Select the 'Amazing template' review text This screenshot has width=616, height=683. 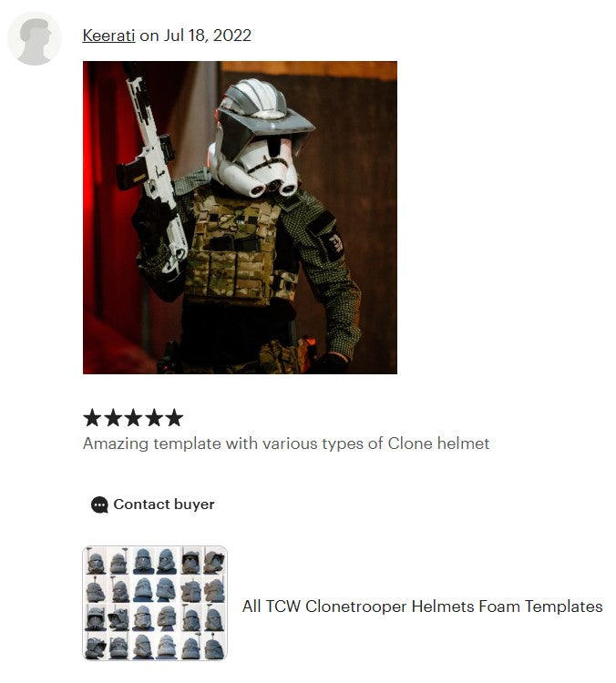coord(286,443)
